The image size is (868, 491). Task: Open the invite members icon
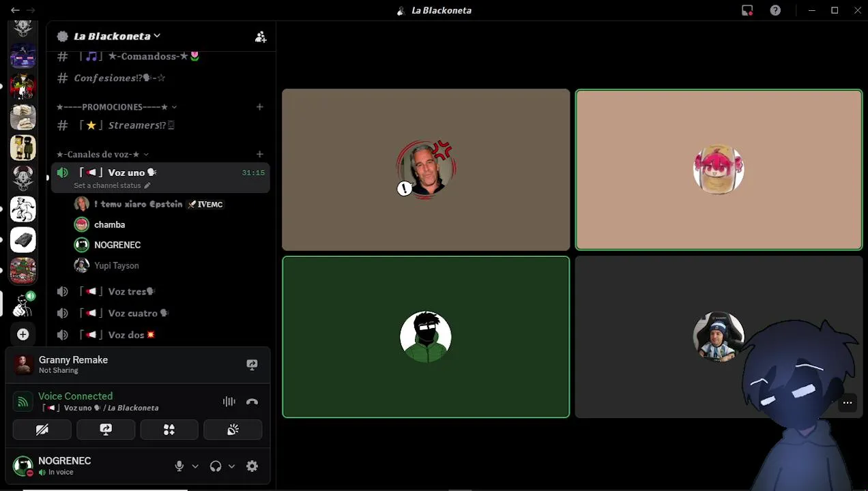(260, 37)
